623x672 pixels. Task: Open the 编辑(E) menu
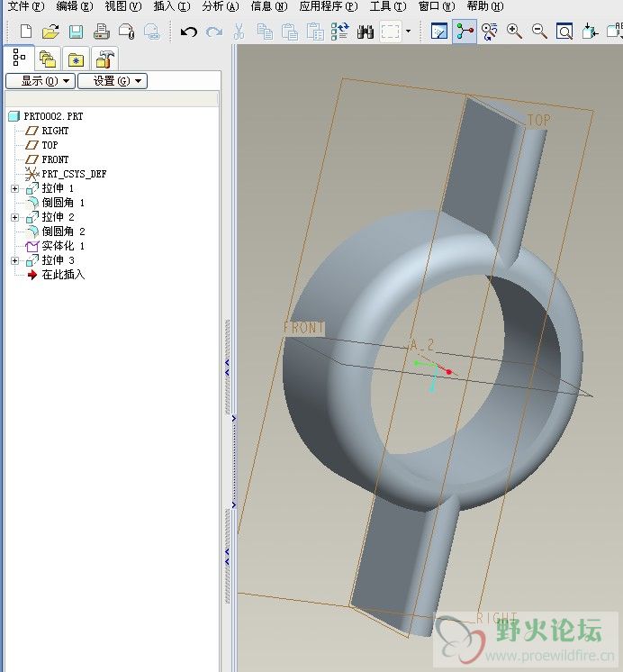75,6
